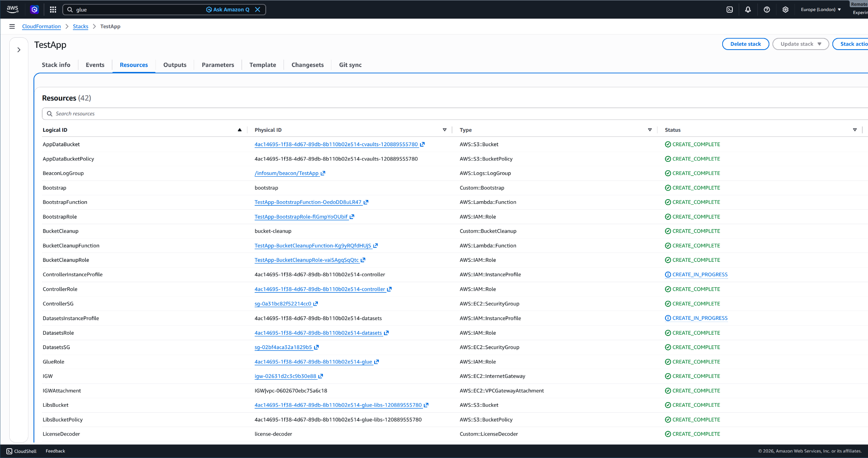The image size is (868, 458).
Task: Open AppDataBucket external link icon
Action: click(x=422, y=144)
